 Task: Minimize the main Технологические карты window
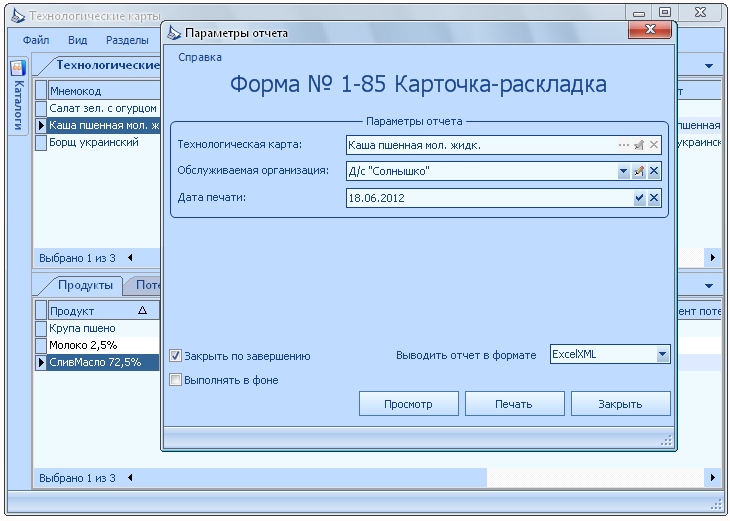coord(639,13)
